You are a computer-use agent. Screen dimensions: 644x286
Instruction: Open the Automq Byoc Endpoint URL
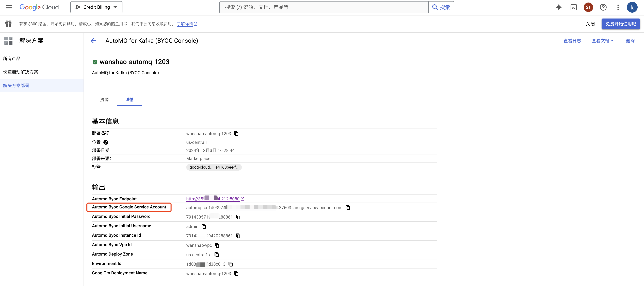click(215, 199)
